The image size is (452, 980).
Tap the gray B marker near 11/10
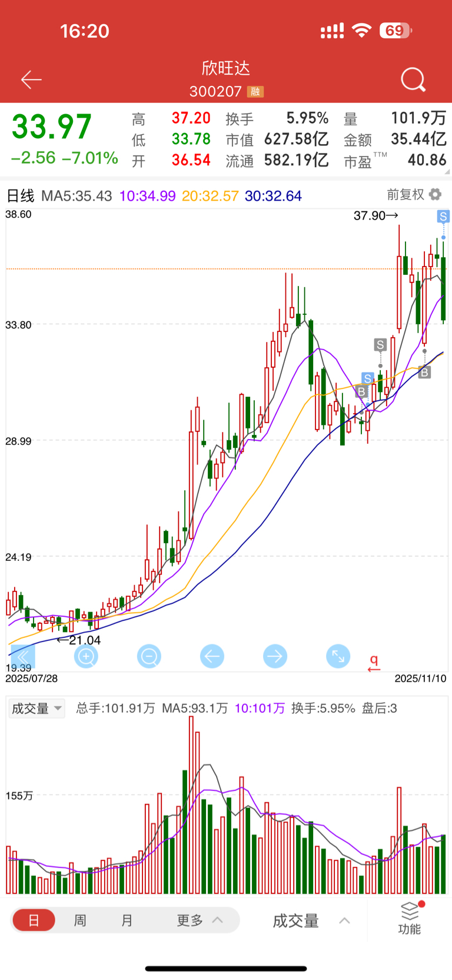pos(424,372)
